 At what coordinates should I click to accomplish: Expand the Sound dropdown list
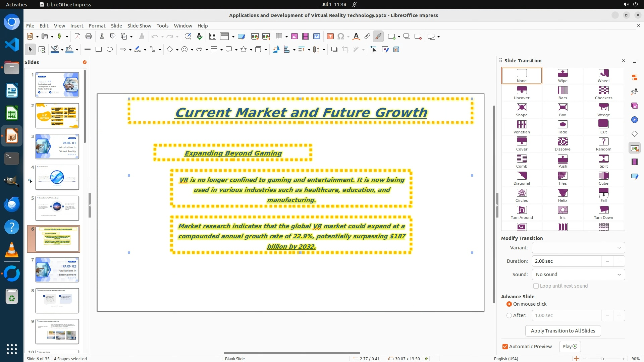coord(578,275)
